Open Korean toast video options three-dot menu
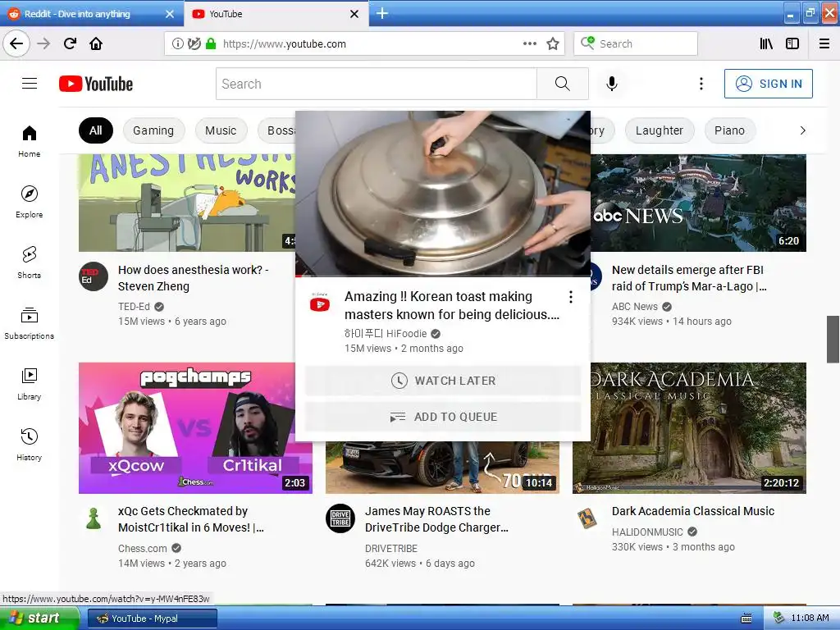Image resolution: width=840 pixels, height=630 pixels. pos(571,297)
